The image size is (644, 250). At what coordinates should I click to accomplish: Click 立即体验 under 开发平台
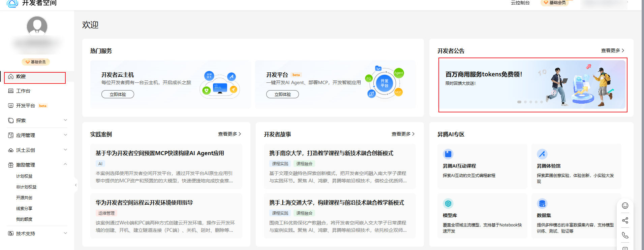tap(282, 95)
